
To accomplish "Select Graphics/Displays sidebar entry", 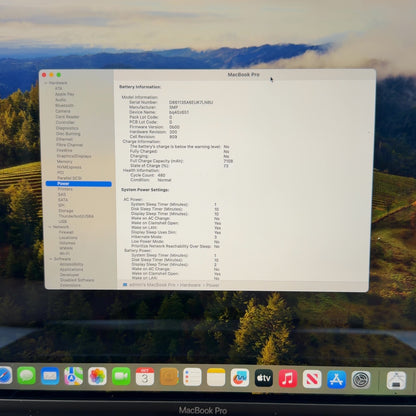I will (x=74, y=156).
